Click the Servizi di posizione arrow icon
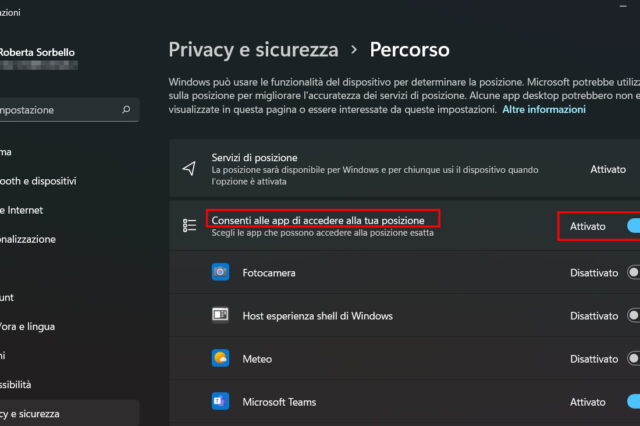This screenshot has height=426, width=640. click(189, 169)
